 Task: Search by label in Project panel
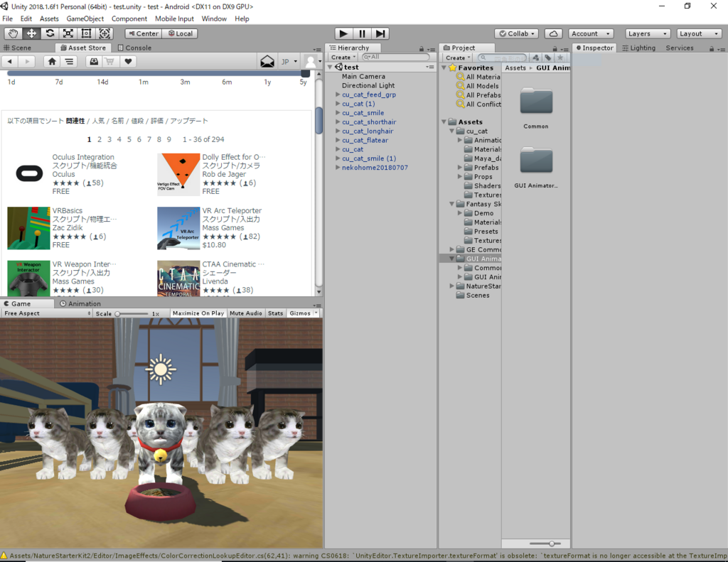click(x=548, y=58)
